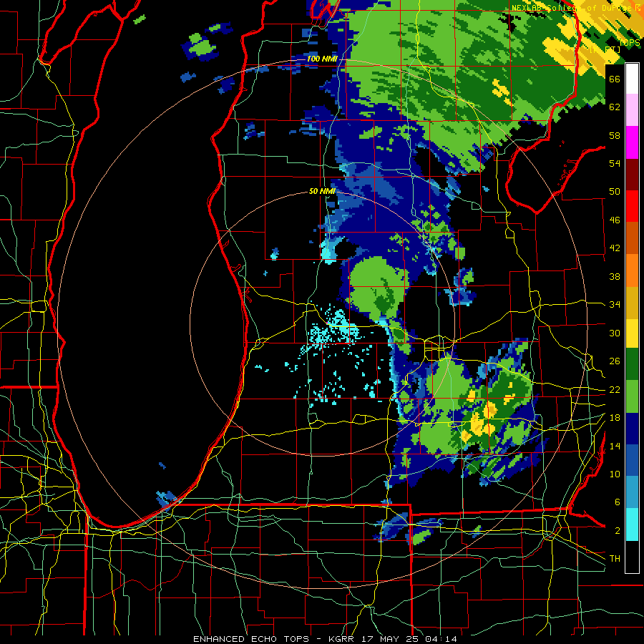The image size is (644, 644).
Task: Click the "50 NMI" range ring label
Action: 322,191
